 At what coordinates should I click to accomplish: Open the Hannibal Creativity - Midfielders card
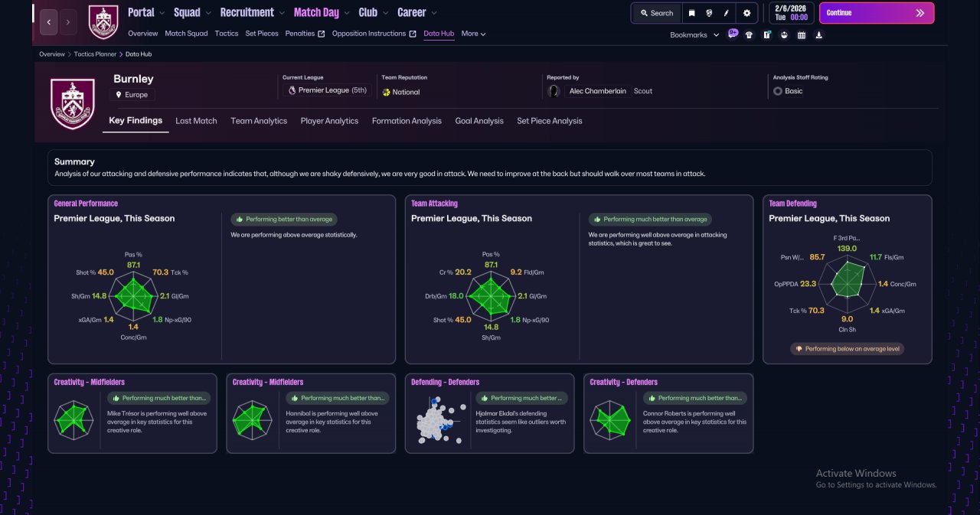point(311,413)
